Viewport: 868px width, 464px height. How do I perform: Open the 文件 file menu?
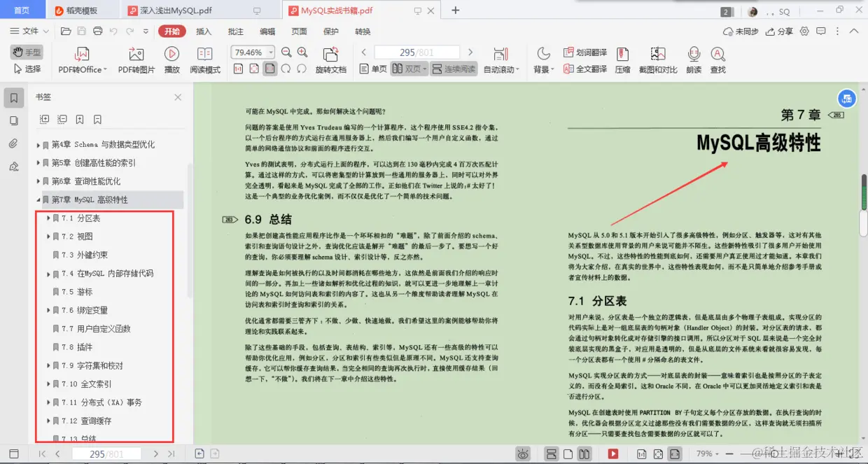point(30,31)
